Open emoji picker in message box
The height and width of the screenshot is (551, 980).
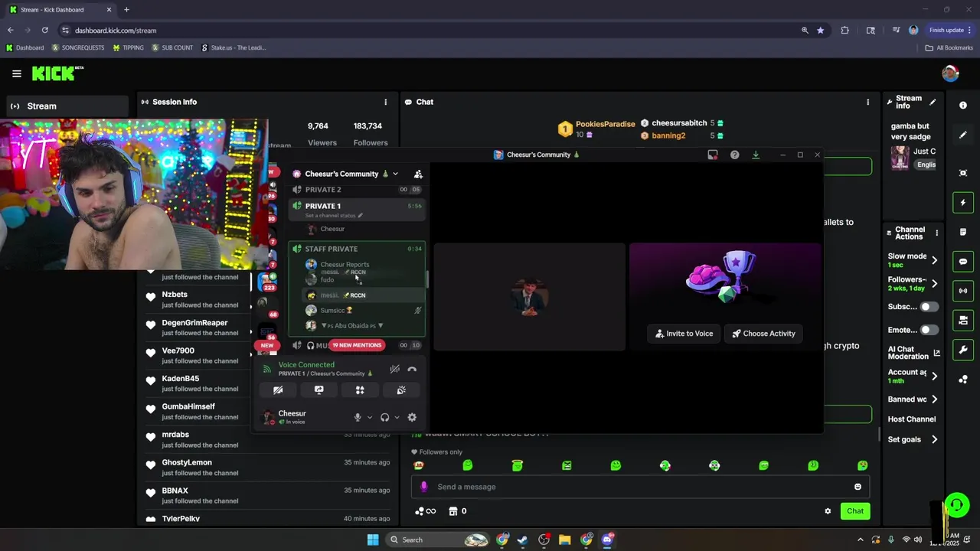coord(857,487)
